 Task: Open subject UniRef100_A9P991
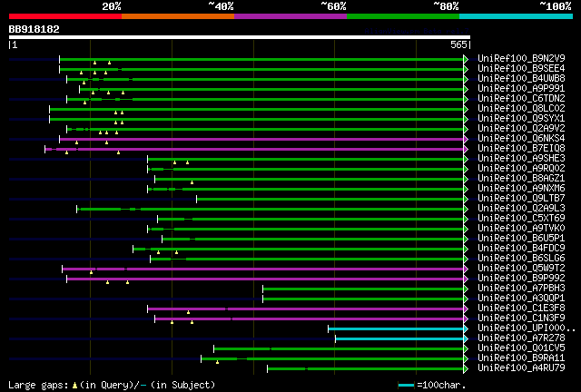pos(521,88)
